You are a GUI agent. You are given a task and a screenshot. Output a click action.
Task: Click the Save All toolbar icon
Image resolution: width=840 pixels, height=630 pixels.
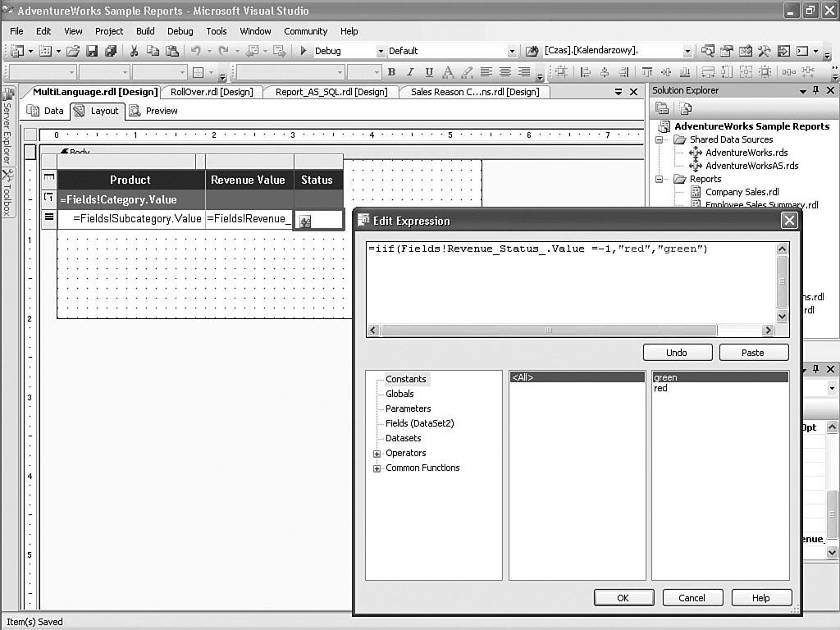click(x=111, y=51)
